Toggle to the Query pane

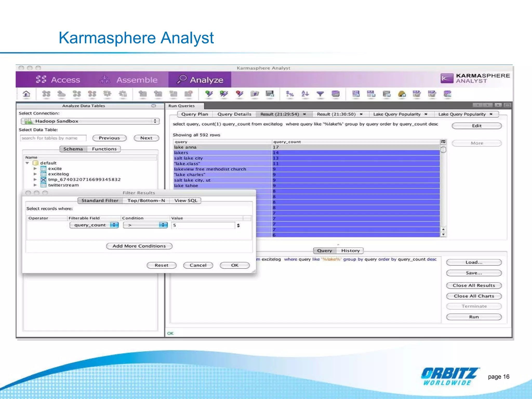pos(325,251)
